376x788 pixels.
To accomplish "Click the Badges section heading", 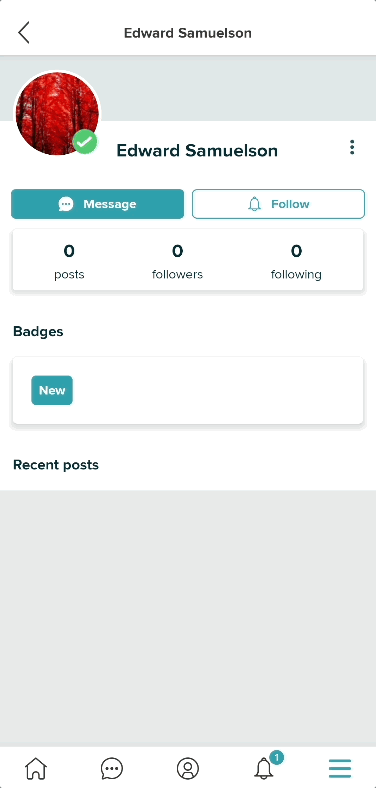I will [x=38, y=332].
